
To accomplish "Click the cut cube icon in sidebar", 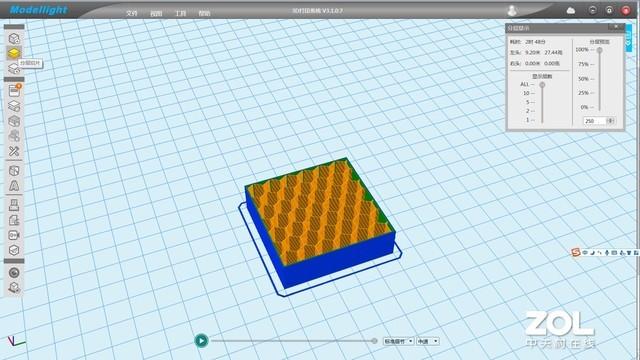I will click(14, 171).
